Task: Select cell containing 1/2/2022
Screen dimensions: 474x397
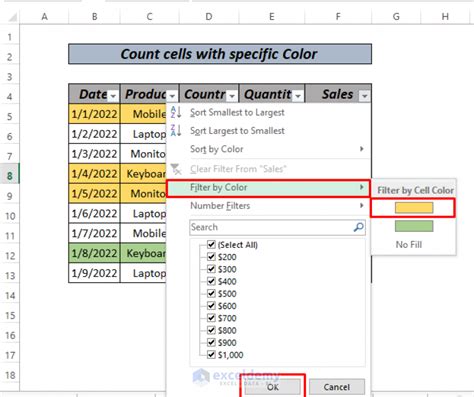Action: tap(94, 134)
